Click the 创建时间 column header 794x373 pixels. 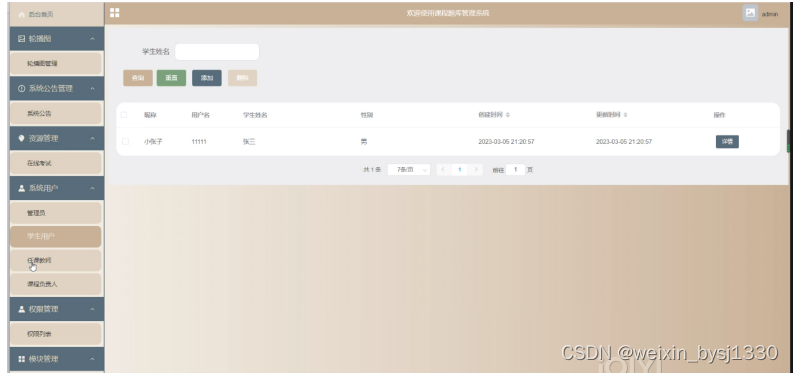[x=491, y=115]
